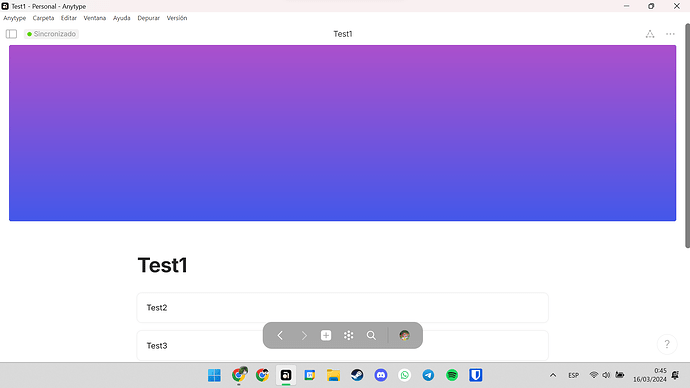Open Spotify from the taskbar
Screen dimensions: 690x388
(452, 375)
